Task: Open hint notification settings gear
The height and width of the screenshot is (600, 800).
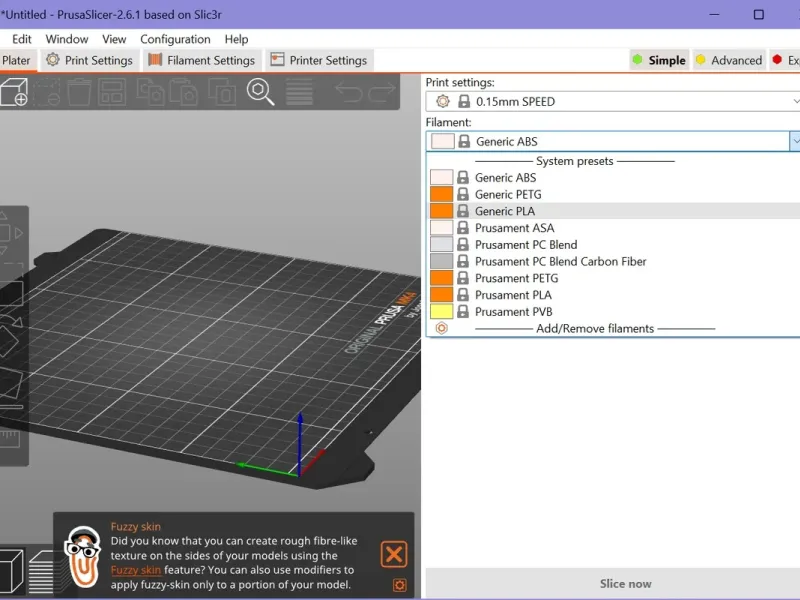Action: pos(400,585)
